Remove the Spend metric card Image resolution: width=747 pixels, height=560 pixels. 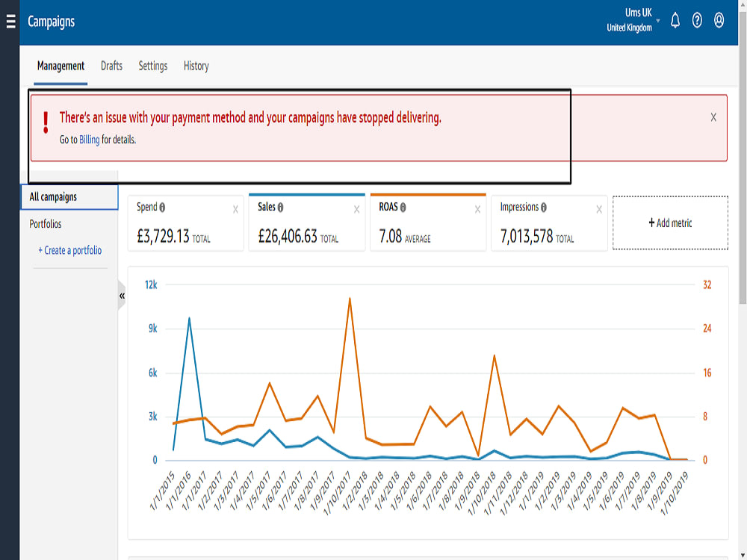click(x=235, y=209)
